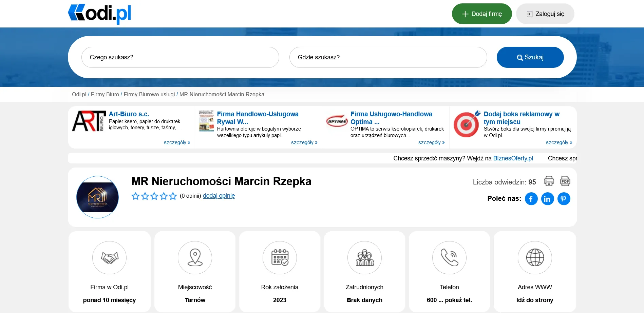Click the first rating star
644x313 pixels.
[x=135, y=196]
